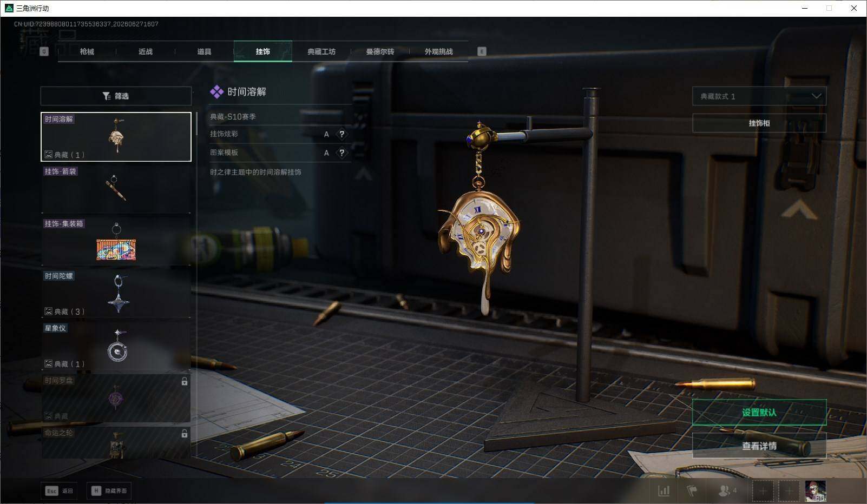The image size is (867, 504).
Task: Switch to the 枪械 tab
Action: coord(87,51)
